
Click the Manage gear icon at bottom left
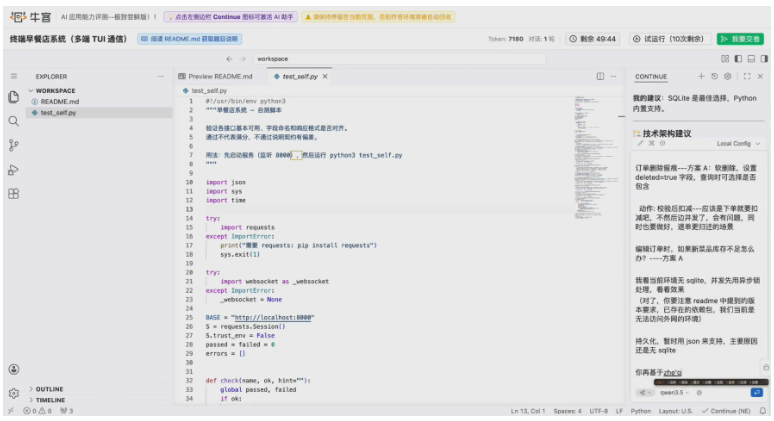click(14, 393)
